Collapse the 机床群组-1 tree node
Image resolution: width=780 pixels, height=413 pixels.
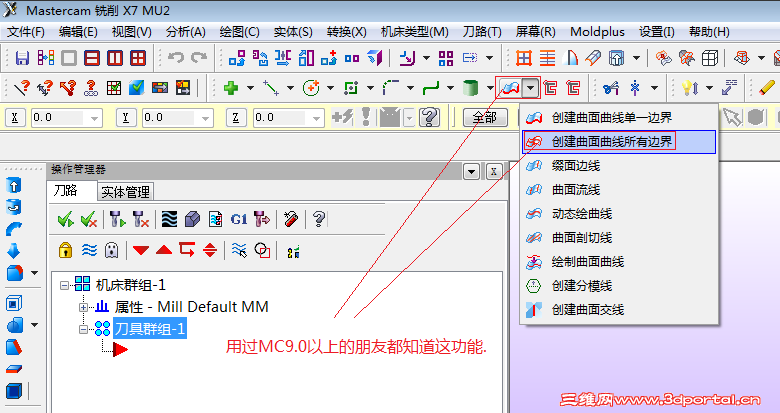pyautogui.click(x=64, y=286)
